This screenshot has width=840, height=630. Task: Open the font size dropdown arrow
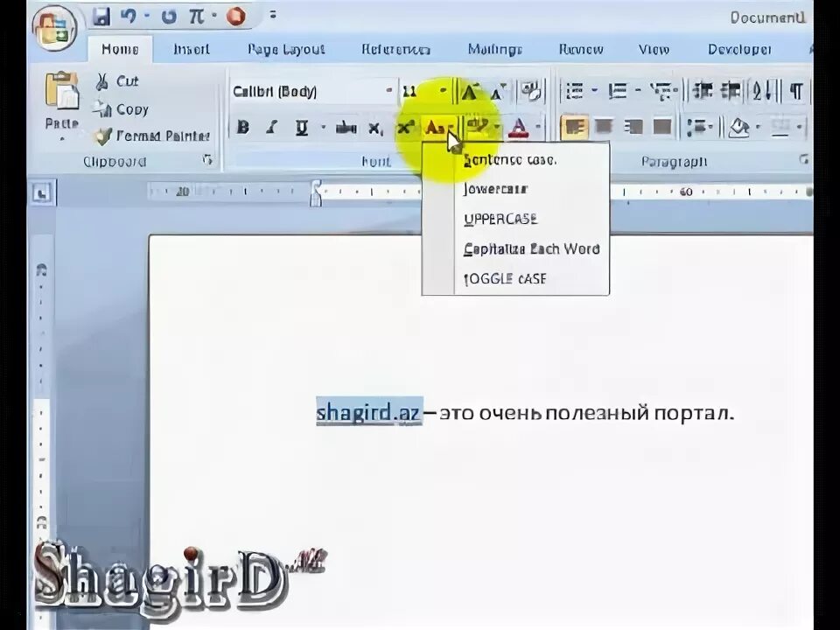[443, 91]
